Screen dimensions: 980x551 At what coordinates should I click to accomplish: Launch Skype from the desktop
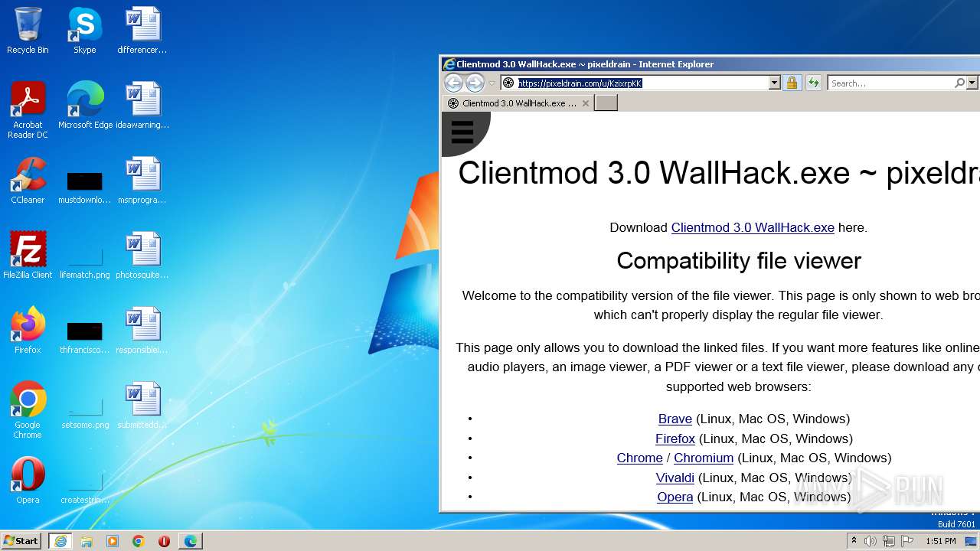pyautogui.click(x=84, y=31)
